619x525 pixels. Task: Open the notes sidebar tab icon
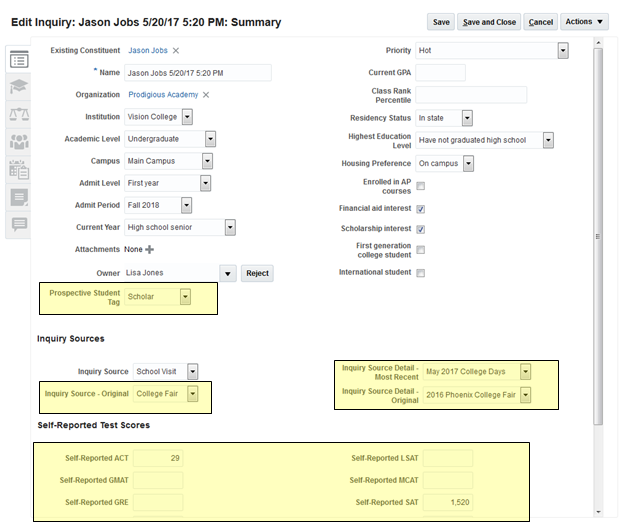pos(19,197)
